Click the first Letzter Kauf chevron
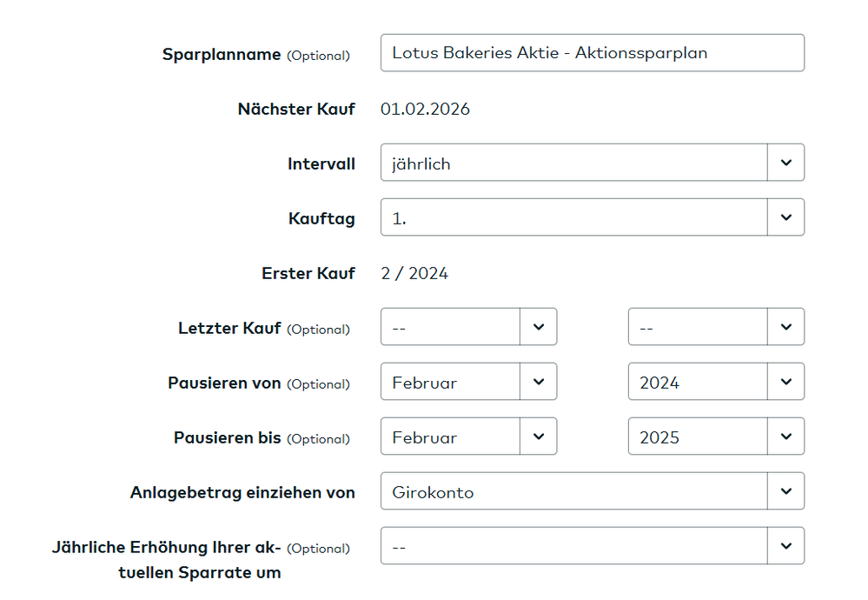 (539, 326)
